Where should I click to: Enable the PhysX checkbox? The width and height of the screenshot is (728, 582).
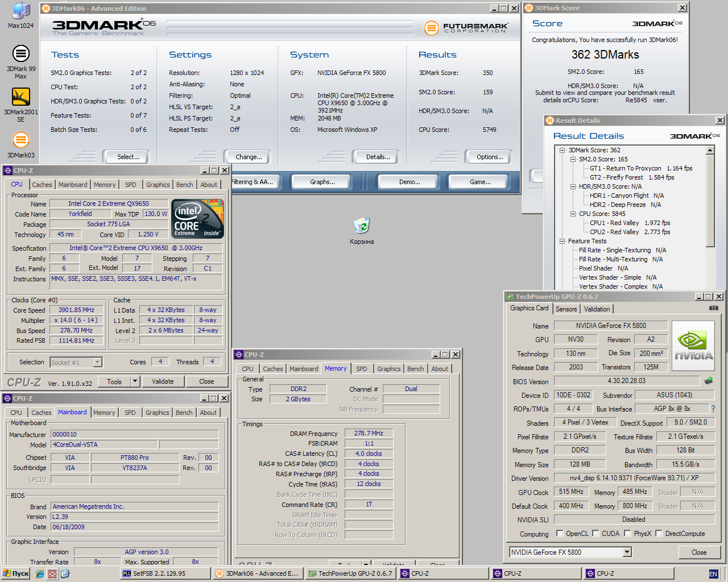click(x=627, y=534)
